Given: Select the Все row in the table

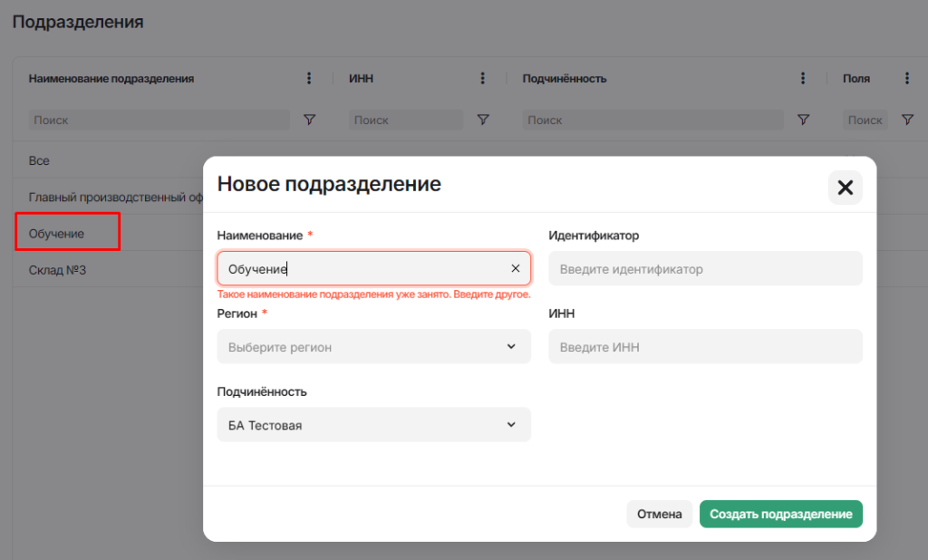Looking at the screenshot, I should coord(38,159).
